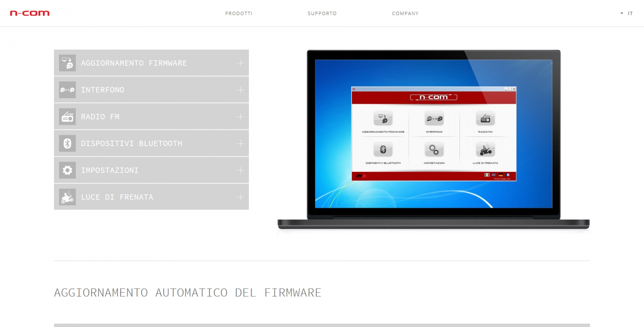This screenshot has height=327, width=644.
Task: Click Bluetooth icon in laptop app window
Action: coord(383,149)
